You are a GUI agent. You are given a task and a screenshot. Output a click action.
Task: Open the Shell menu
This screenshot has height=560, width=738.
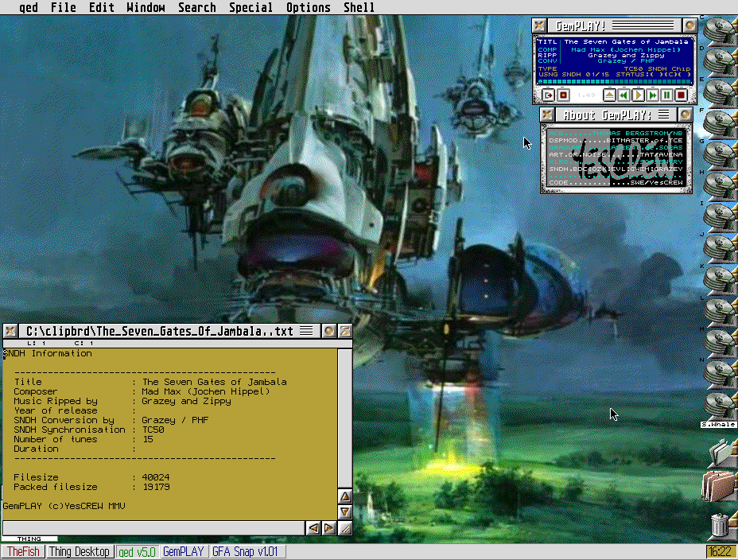(359, 7)
